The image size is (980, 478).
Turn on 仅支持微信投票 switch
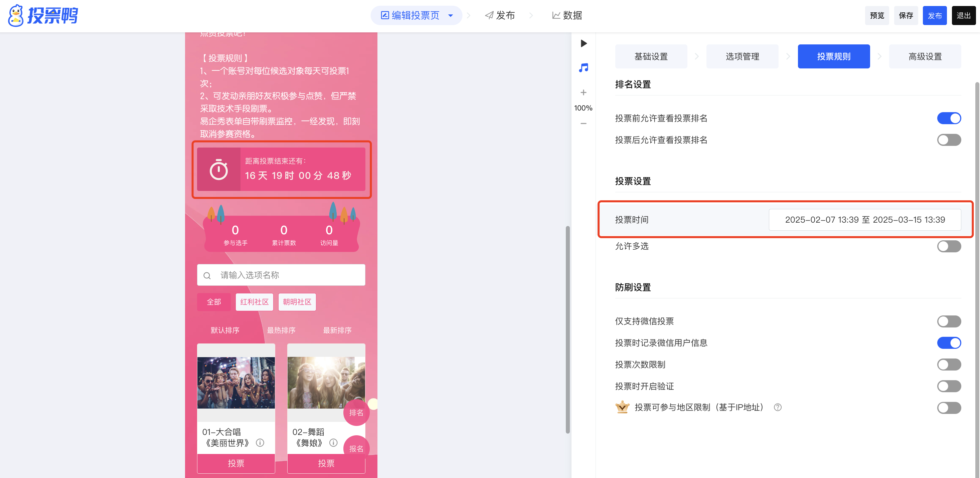pyautogui.click(x=949, y=321)
